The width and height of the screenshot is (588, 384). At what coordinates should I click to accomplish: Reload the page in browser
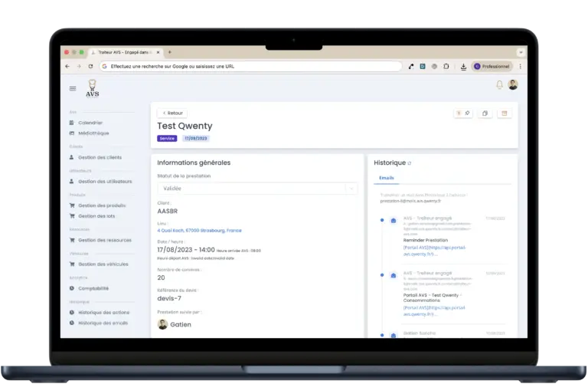(91, 67)
